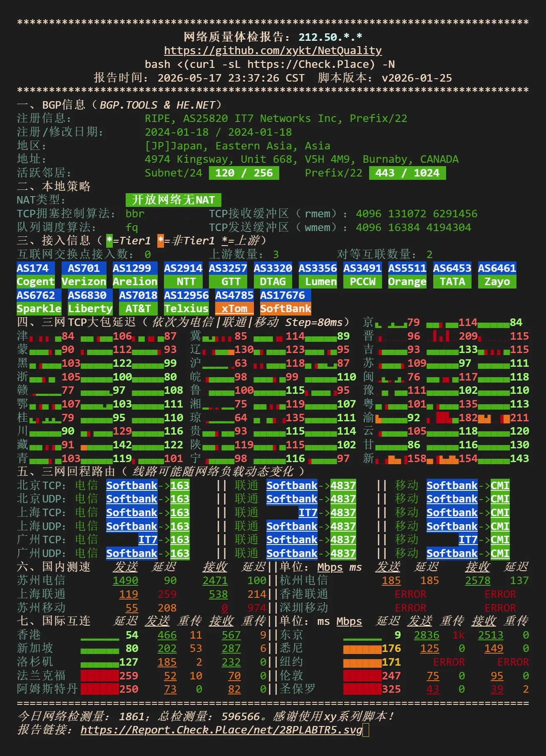Click the 'bbr' congestion control value
The image size is (546, 756).
(x=135, y=214)
